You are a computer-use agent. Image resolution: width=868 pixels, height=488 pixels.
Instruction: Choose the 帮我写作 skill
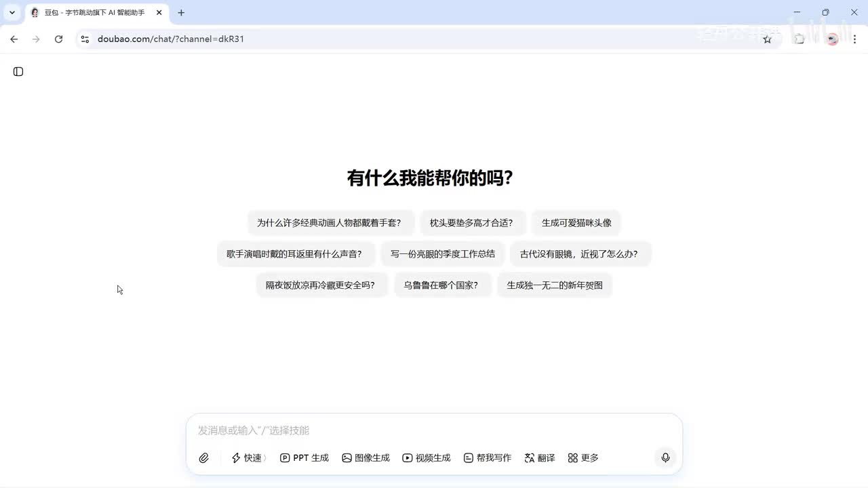click(488, 458)
